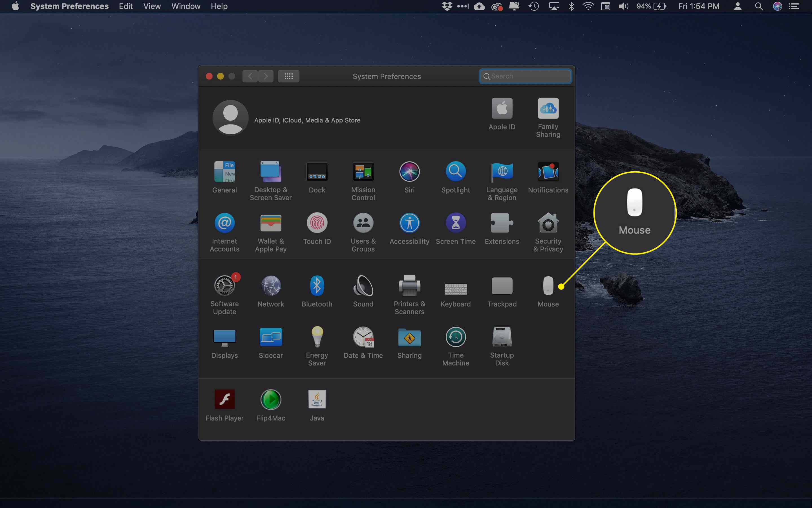Image resolution: width=812 pixels, height=508 pixels.
Task: Go back with the left chevron button
Action: click(250, 76)
